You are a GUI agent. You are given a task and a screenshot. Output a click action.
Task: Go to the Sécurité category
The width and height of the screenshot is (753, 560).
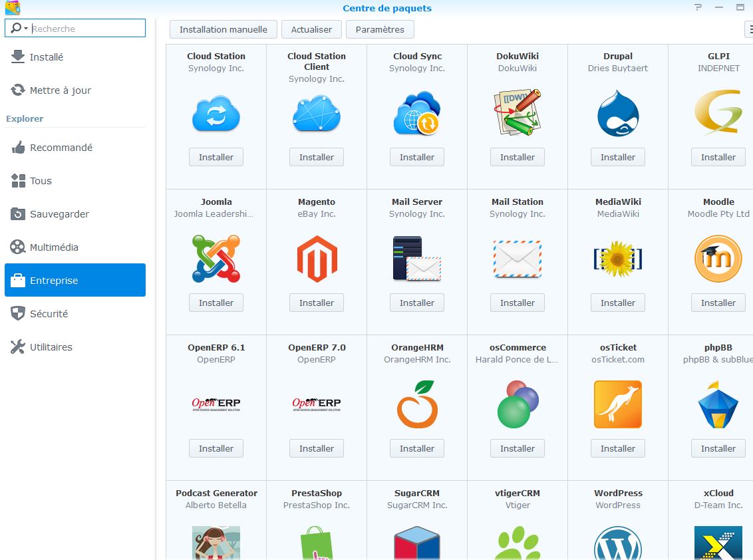tap(49, 314)
